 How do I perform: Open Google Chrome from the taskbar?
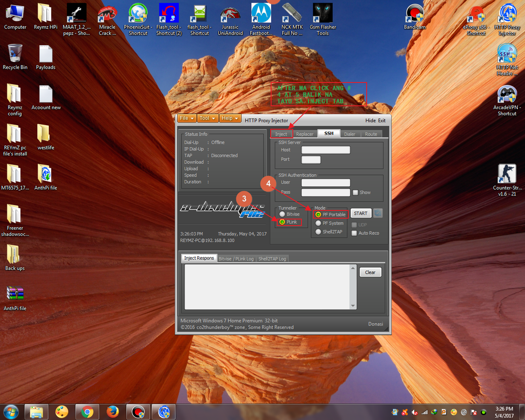87,411
